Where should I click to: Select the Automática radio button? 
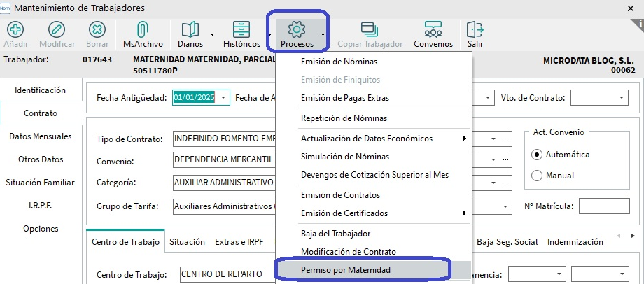point(538,154)
